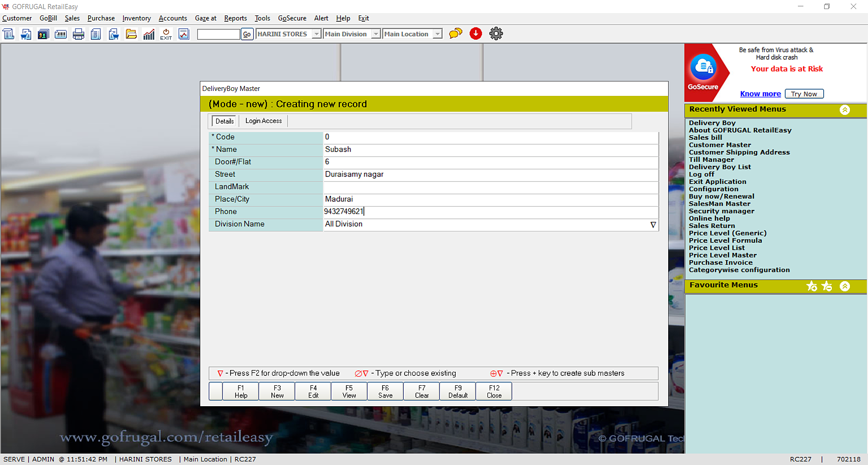The width and height of the screenshot is (868, 465).
Task: Open the Reports menu
Action: coord(236,18)
